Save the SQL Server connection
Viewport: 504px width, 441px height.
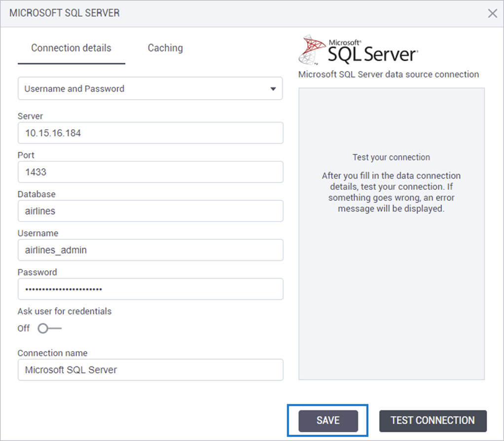click(327, 420)
